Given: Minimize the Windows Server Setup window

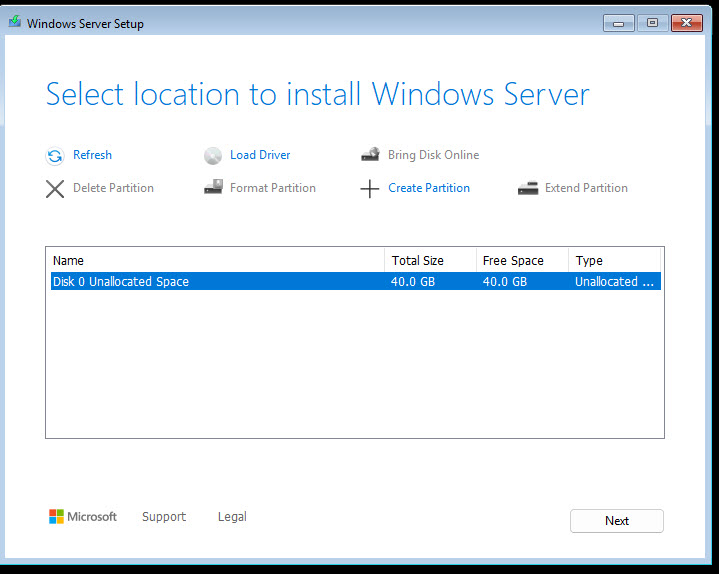Looking at the screenshot, I should (619, 23).
